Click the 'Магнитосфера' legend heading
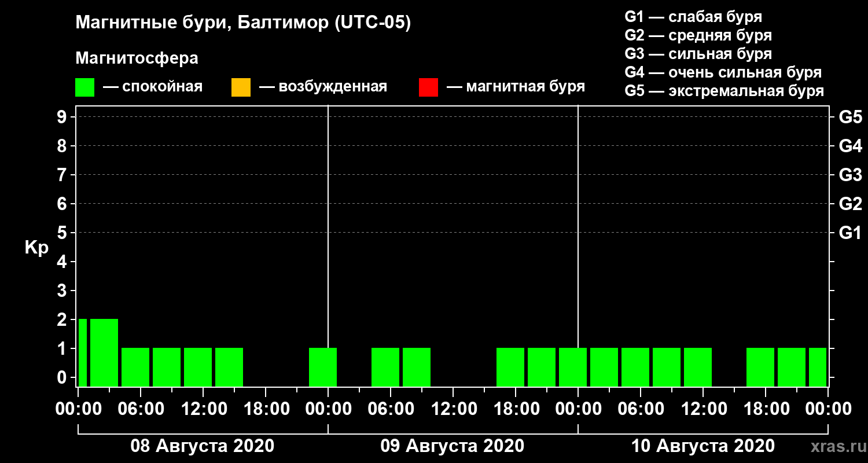868x463 pixels. tap(137, 58)
